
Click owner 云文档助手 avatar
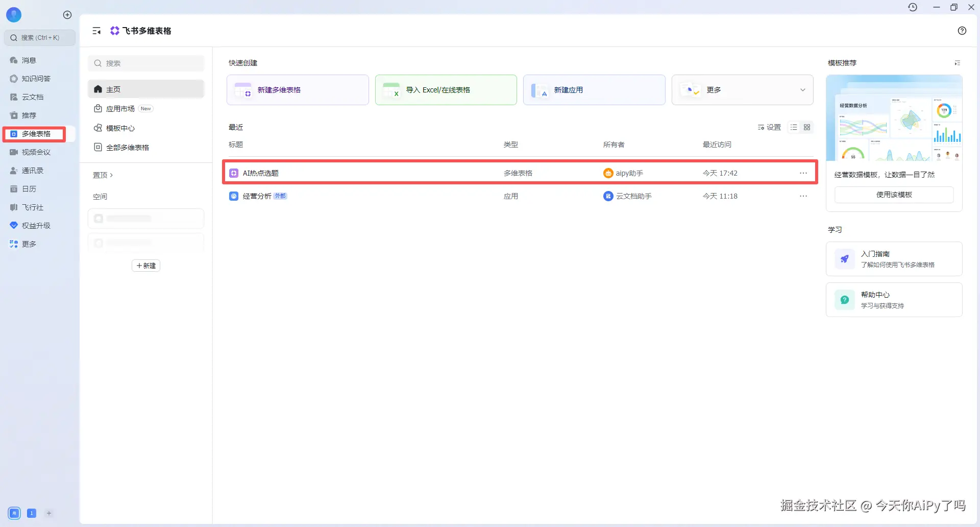tap(608, 196)
